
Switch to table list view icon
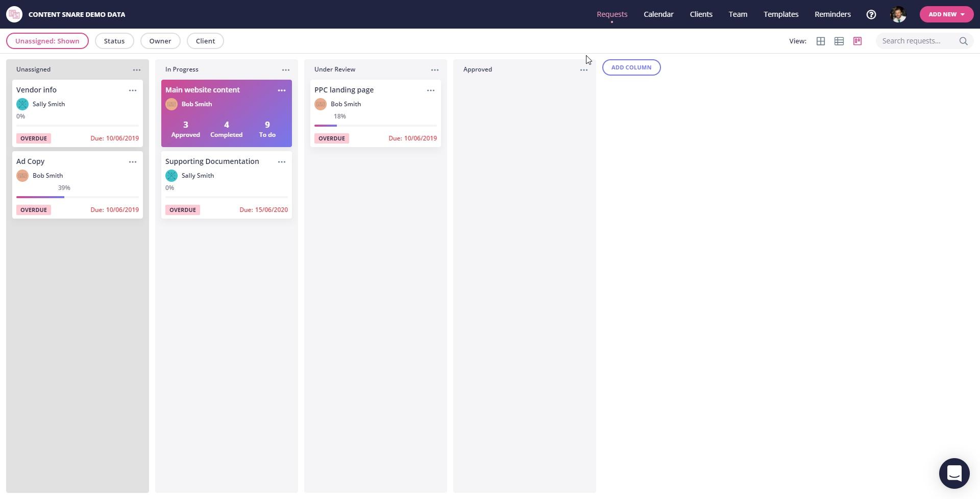(839, 41)
